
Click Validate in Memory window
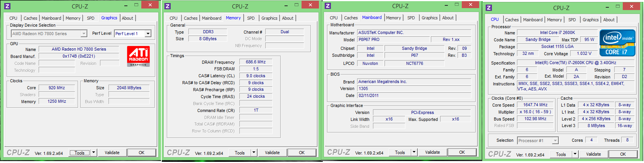coord(272,153)
